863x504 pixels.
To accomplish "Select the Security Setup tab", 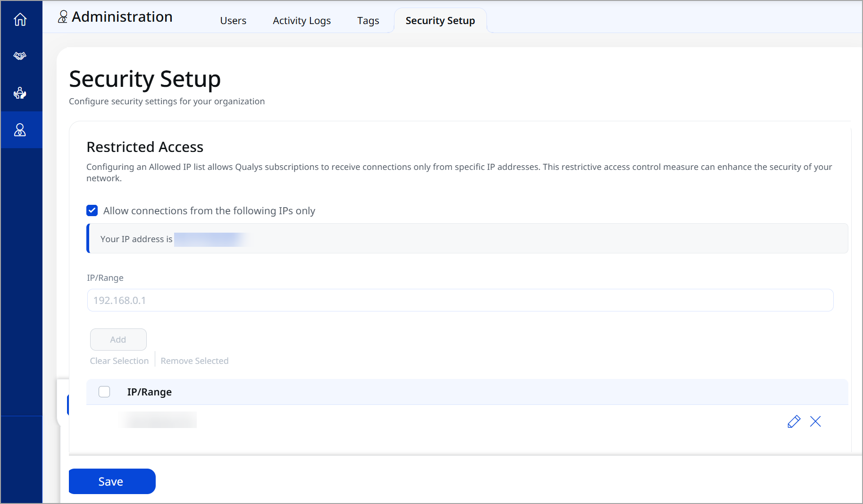I will (440, 21).
